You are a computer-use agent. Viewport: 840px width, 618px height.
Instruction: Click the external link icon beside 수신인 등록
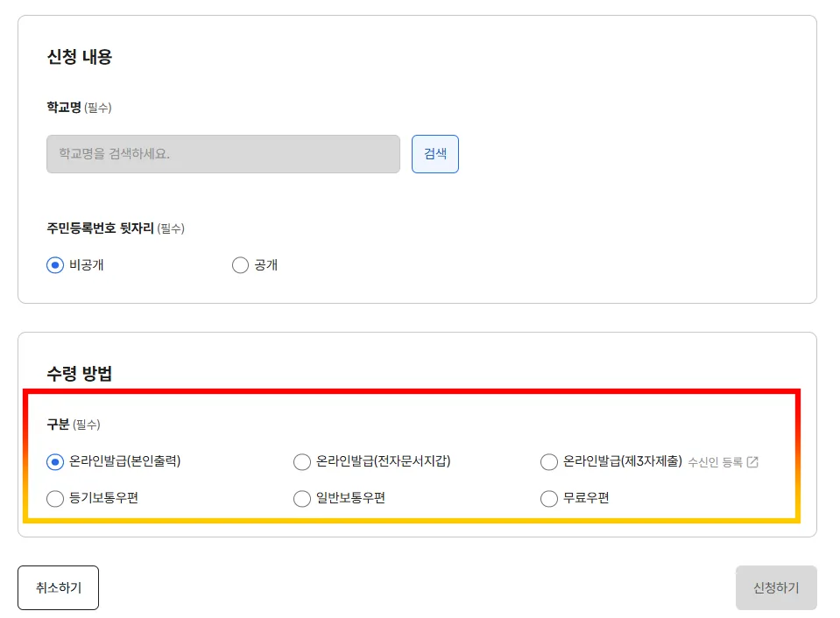[x=752, y=461]
